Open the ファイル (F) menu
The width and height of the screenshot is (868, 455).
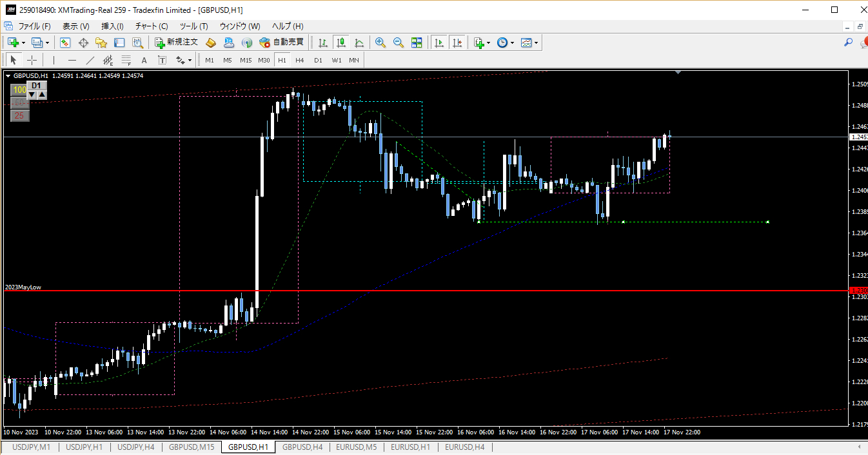tap(34, 26)
